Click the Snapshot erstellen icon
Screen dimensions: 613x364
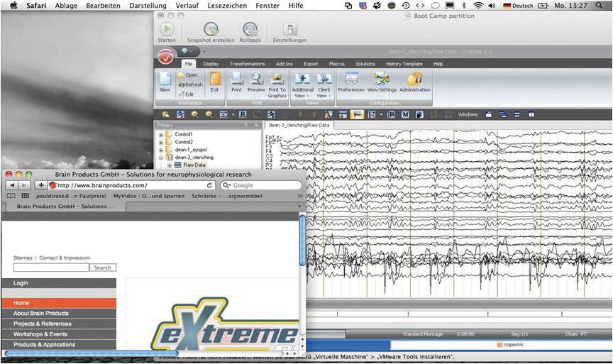[x=211, y=29]
